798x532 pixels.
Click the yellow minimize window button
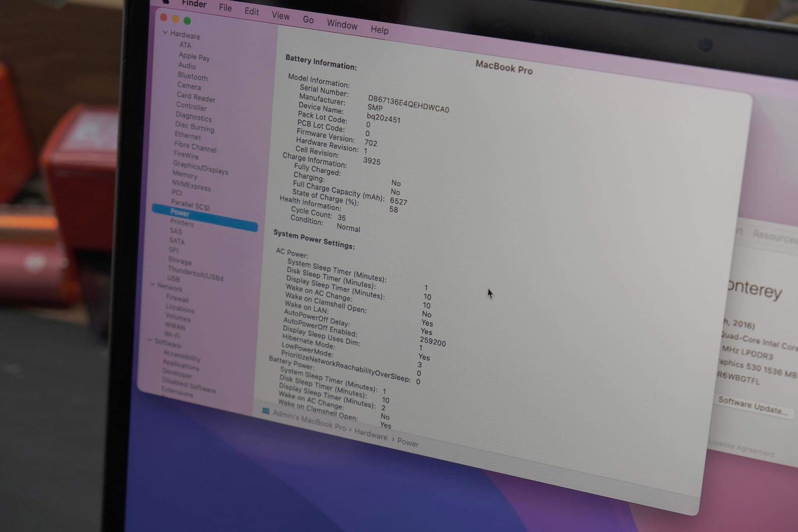click(175, 19)
